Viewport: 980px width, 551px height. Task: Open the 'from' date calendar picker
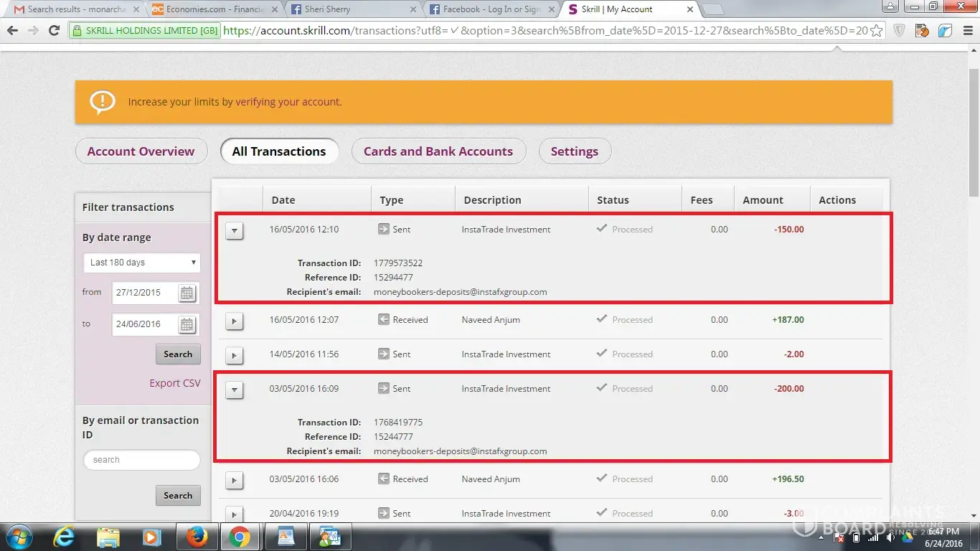(x=187, y=293)
